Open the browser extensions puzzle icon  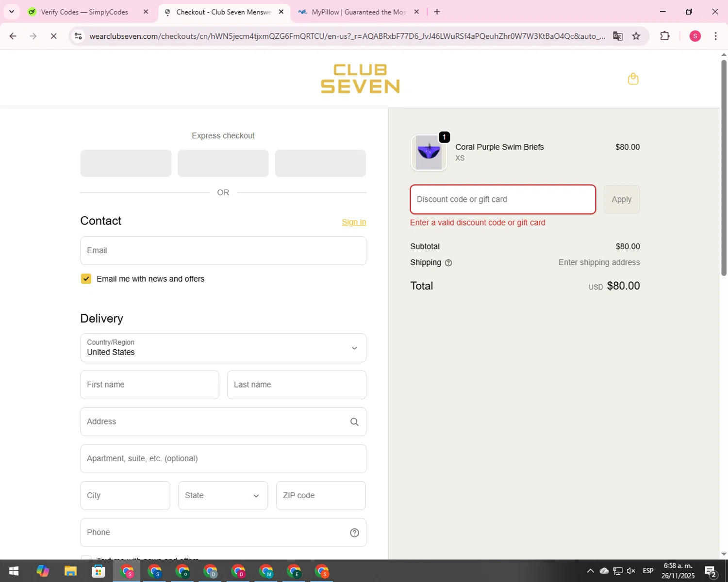665,36
